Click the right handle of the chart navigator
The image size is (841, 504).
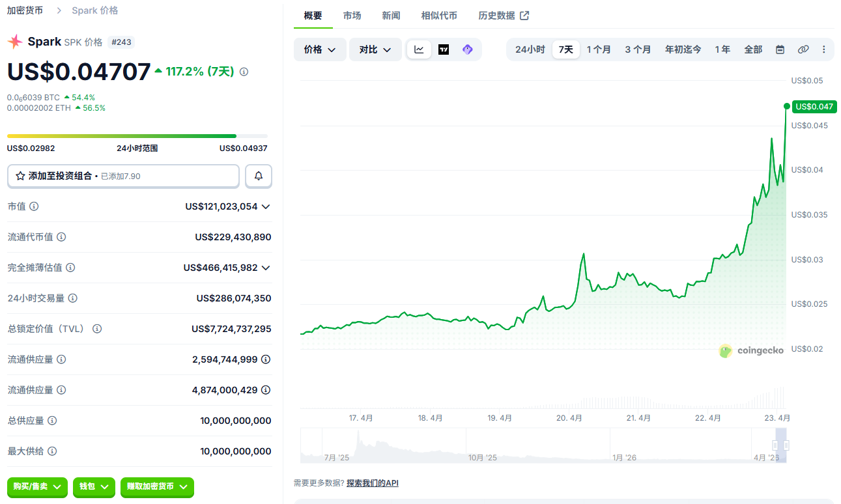tap(786, 445)
